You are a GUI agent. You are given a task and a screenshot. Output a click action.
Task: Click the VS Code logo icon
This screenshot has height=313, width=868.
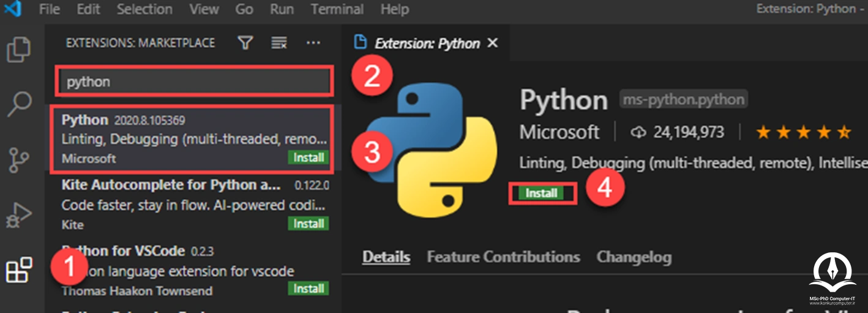tap(12, 9)
